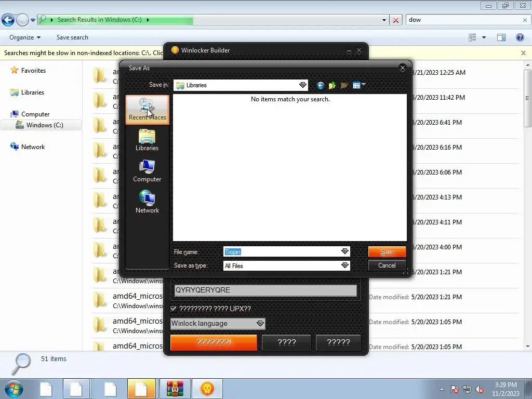The width and height of the screenshot is (532, 399).
Task: Change your view icon in Explorer toolbar
Action: click(472, 37)
